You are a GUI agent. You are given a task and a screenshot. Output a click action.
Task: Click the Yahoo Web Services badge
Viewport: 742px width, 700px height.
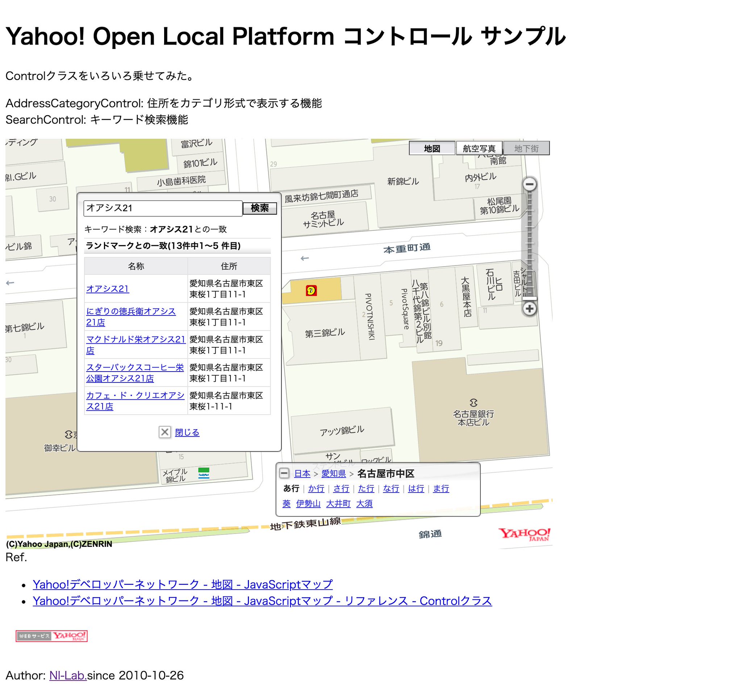pyautogui.click(x=51, y=636)
